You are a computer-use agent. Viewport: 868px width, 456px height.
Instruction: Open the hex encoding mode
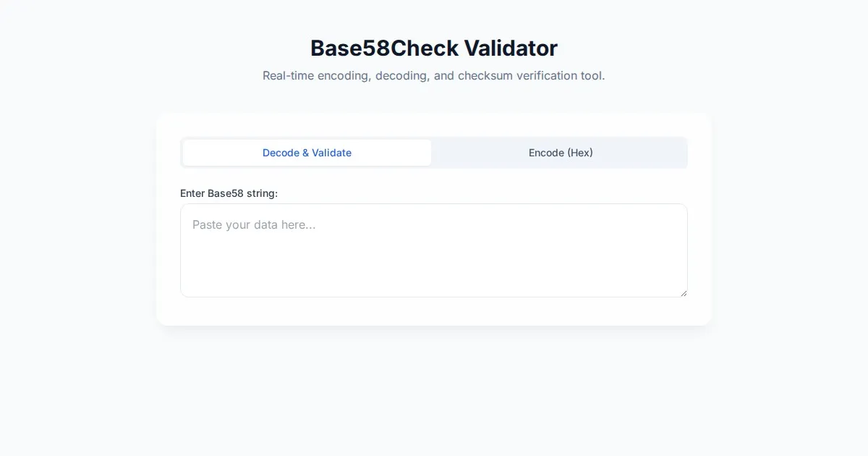point(561,153)
